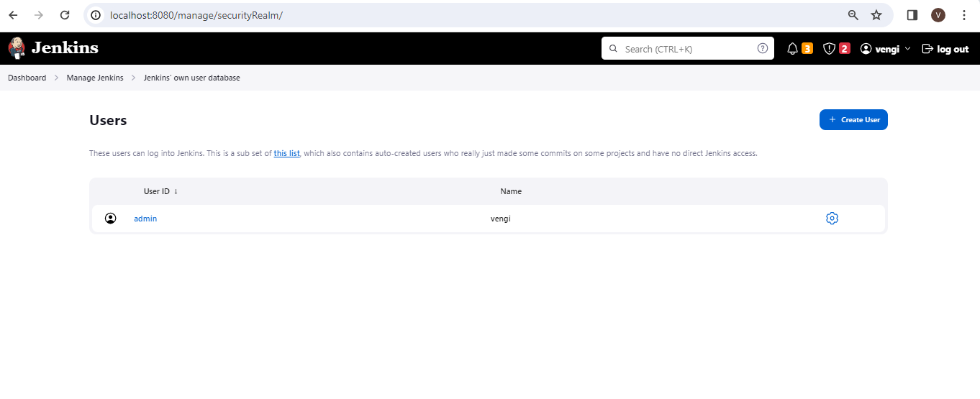This screenshot has height=399, width=980.
Task: Click the vengi user avatar icon
Action: (x=866, y=49)
